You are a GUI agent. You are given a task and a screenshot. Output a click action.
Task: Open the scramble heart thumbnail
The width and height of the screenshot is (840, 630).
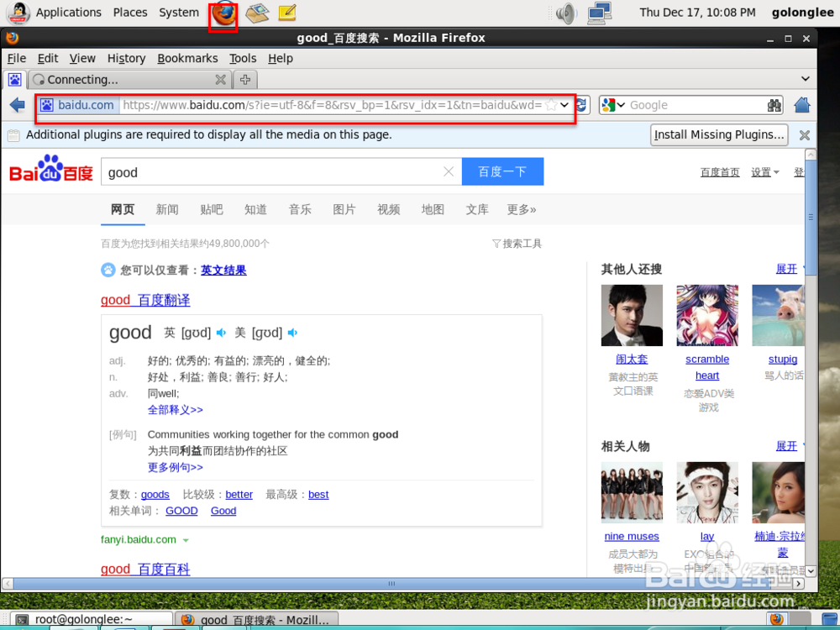pos(707,315)
